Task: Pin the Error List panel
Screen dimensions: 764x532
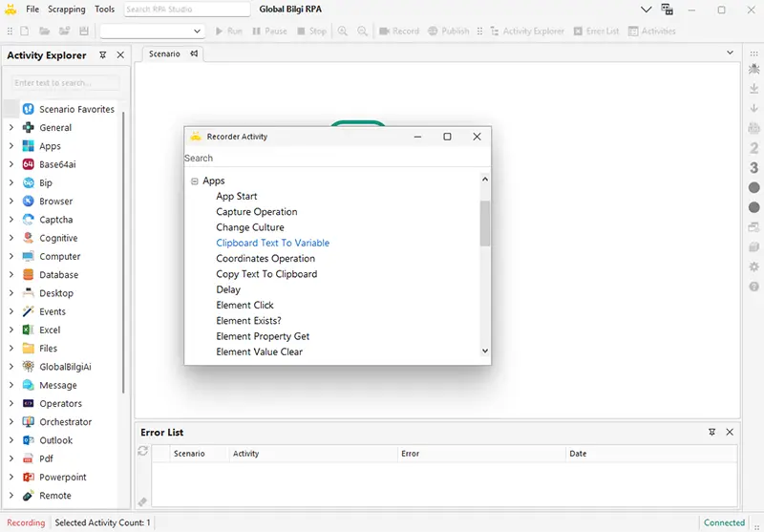Action: (711, 432)
